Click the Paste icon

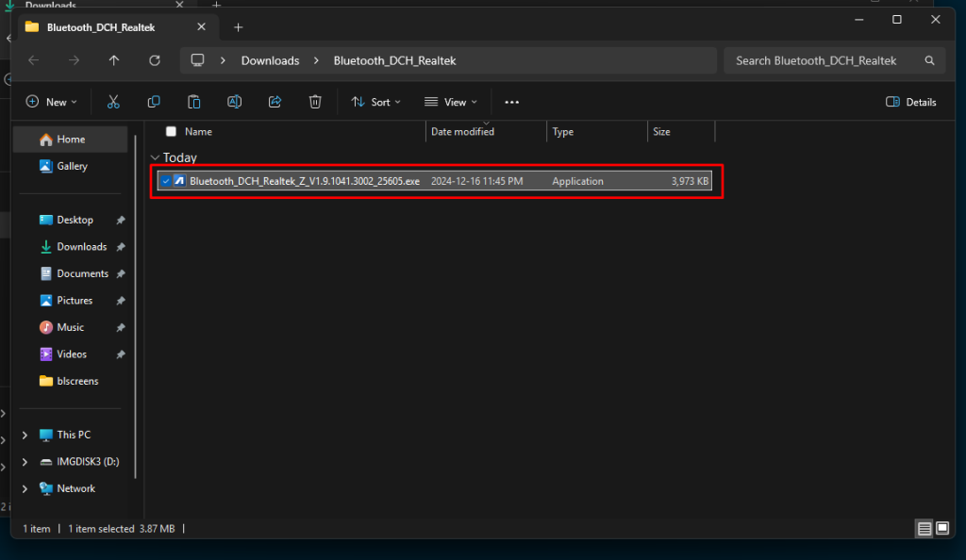[x=193, y=101]
